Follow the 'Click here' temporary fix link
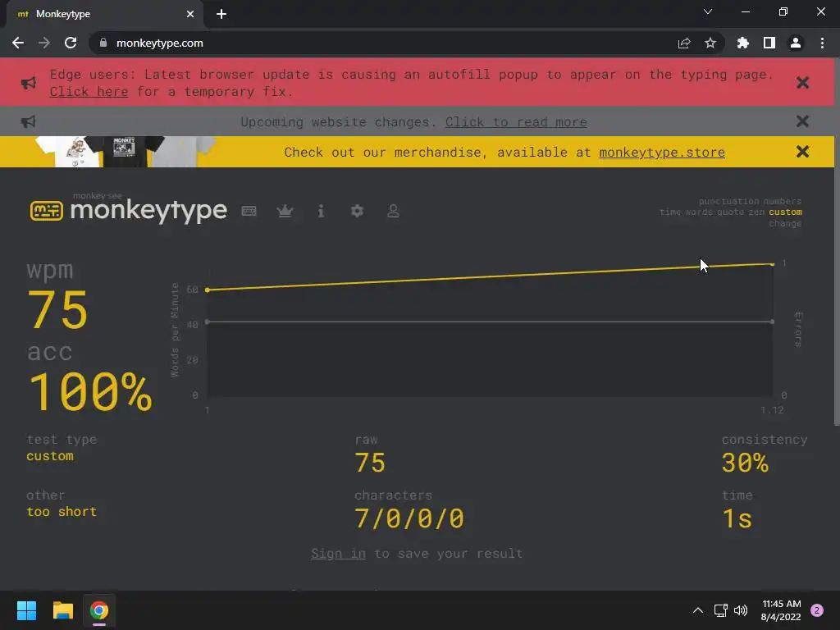This screenshot has width=840, height=630. click(89, 92)
